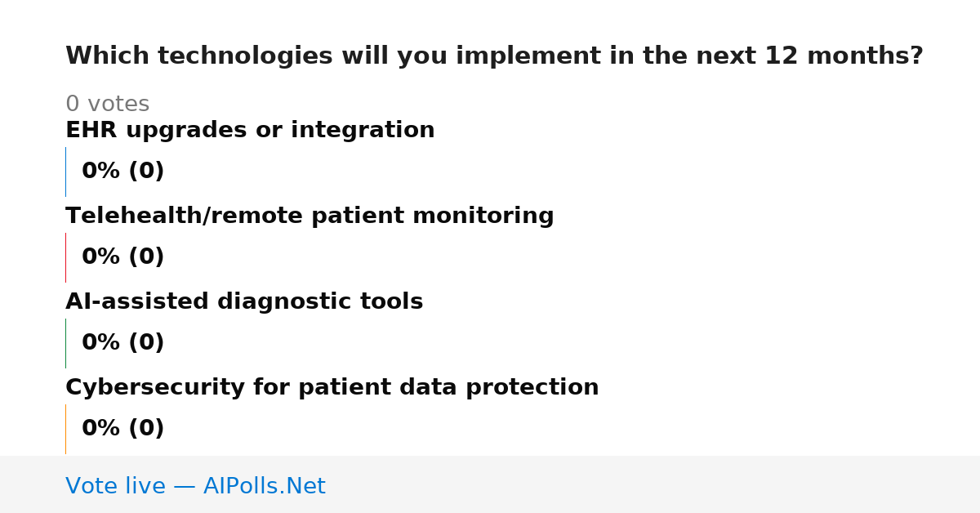This screenshot has width=980, height=513.
Task: Click the Telehealth '0% (0)' result
Action: click(122, 257)
